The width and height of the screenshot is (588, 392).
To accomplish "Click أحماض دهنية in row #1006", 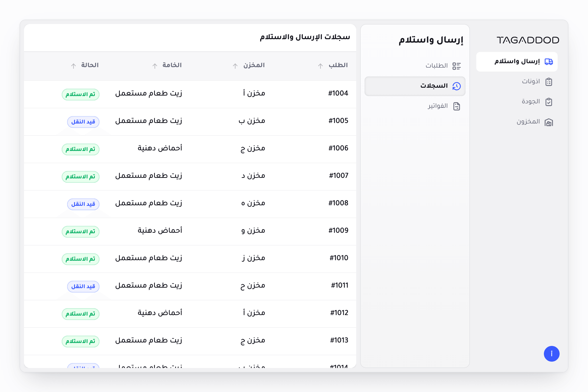I will pos(160,148).
